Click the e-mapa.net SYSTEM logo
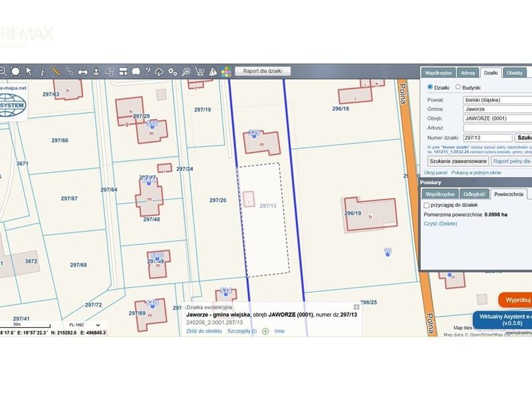This screenshot has height=399, width=532. point(13,102)
